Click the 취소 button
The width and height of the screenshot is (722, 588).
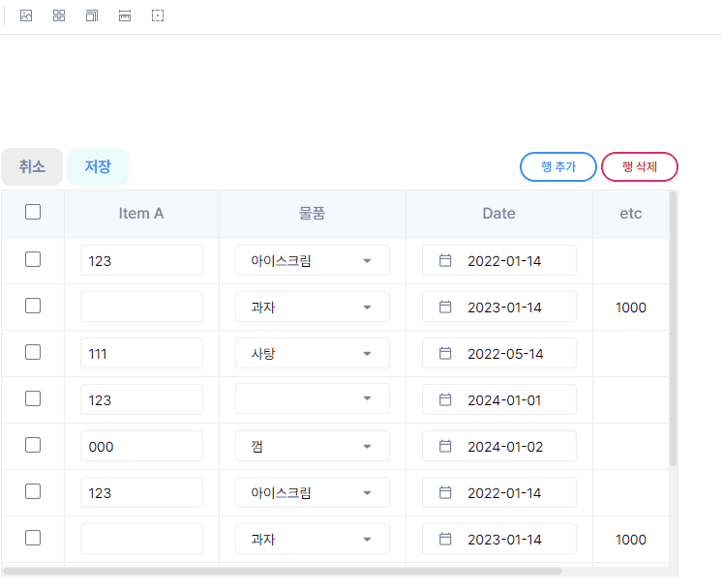pos(32,166)
